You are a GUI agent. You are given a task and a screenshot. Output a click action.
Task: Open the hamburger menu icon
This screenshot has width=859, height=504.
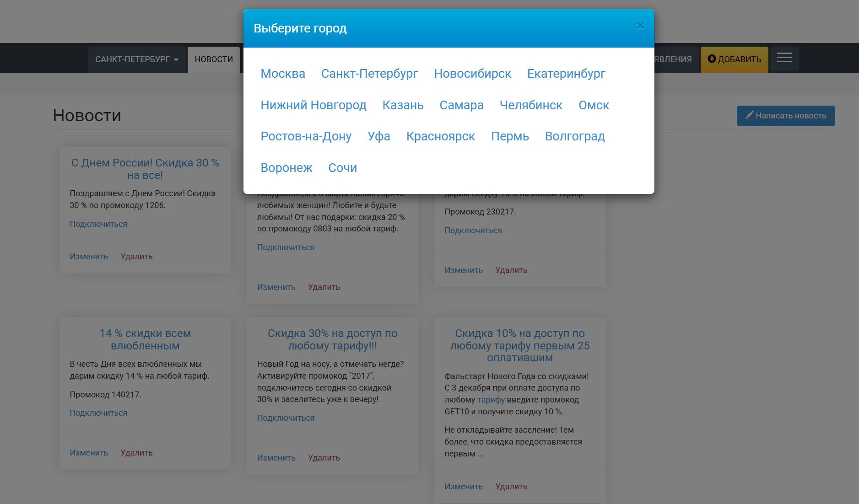[784, 58]
